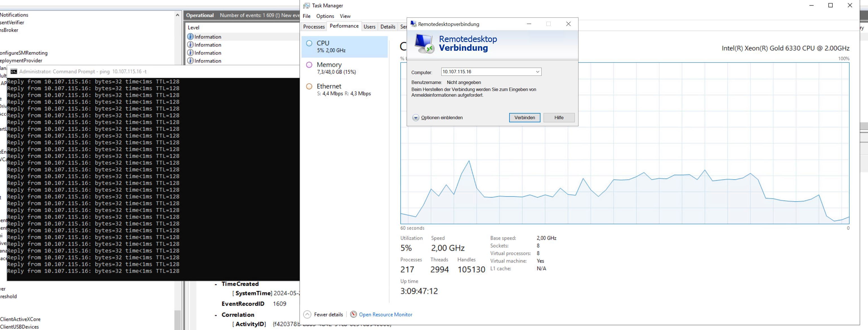Click the Open Resource Monitor icon
This screenshot has width=868, height=330.
(353, 314)
